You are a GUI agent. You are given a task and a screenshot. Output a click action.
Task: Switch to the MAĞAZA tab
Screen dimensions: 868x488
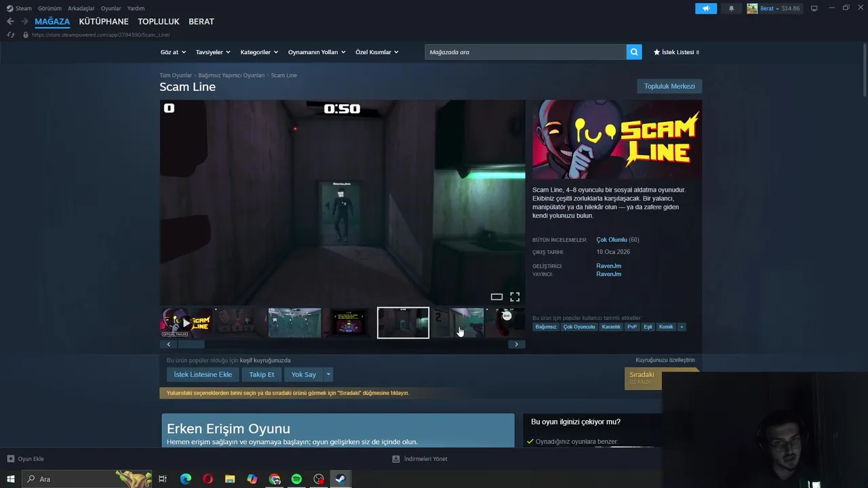coord(52,22)
